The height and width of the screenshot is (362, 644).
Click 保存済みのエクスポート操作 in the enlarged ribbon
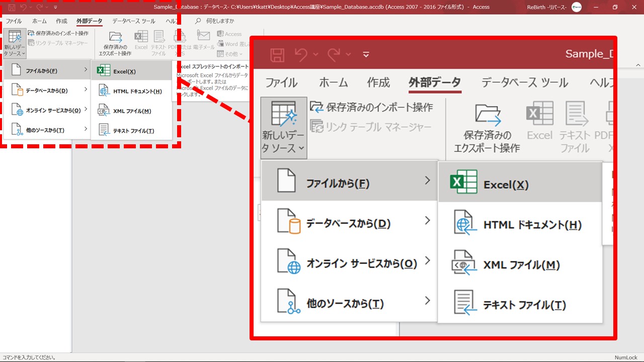click(x=487, y=128)
